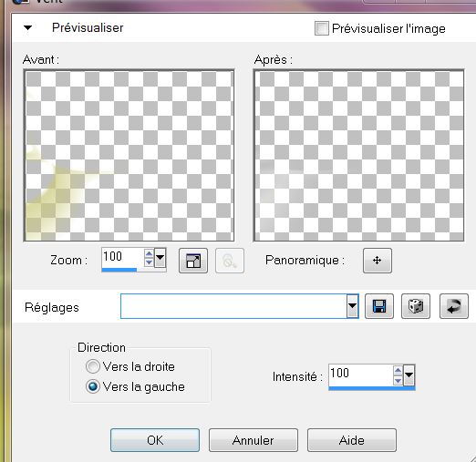Randomize parameters with the dice icon
476x462 pixels.
[416, 306]
